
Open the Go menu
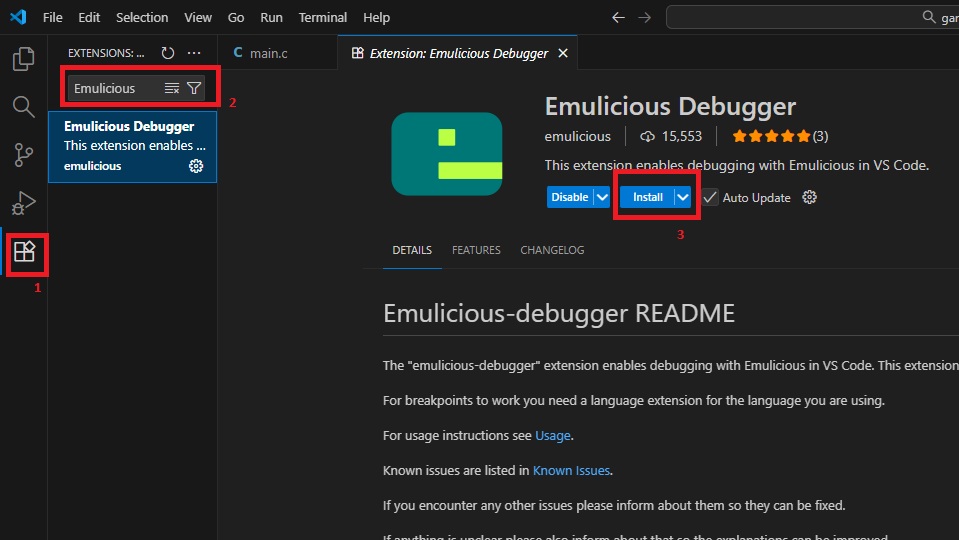235,18
